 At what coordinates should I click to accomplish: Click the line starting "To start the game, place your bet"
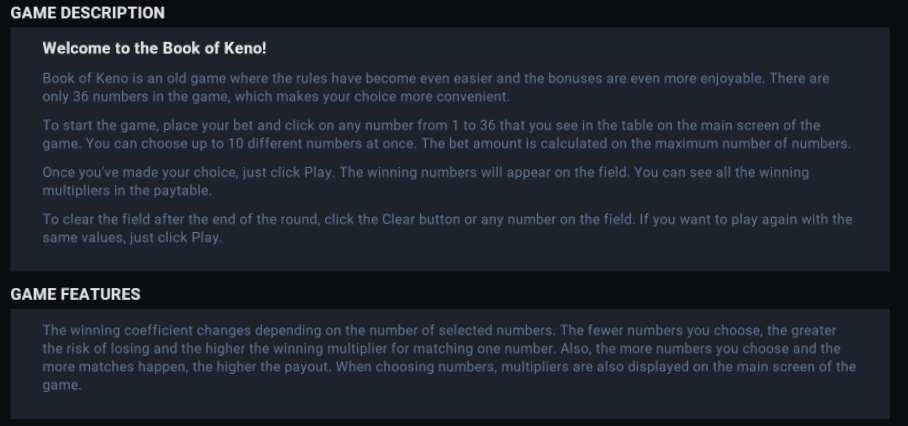(x=431, y=125)
